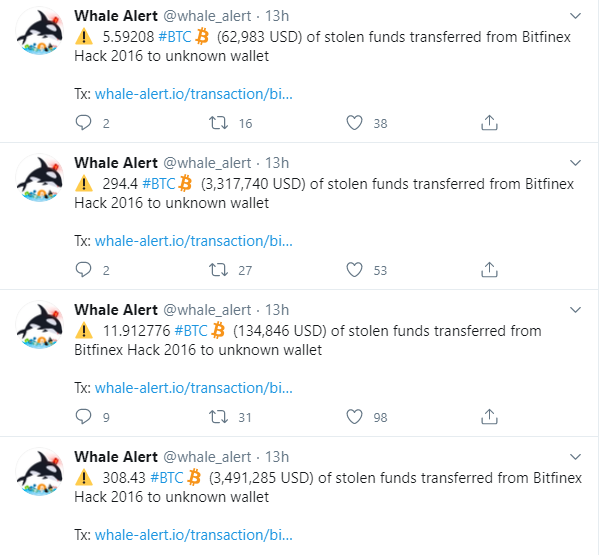The width and height of the screenshot is (603, 555).
Task: Open the 5.59208 BTC tweet options chevron
Action: click(x=574, y=17)
